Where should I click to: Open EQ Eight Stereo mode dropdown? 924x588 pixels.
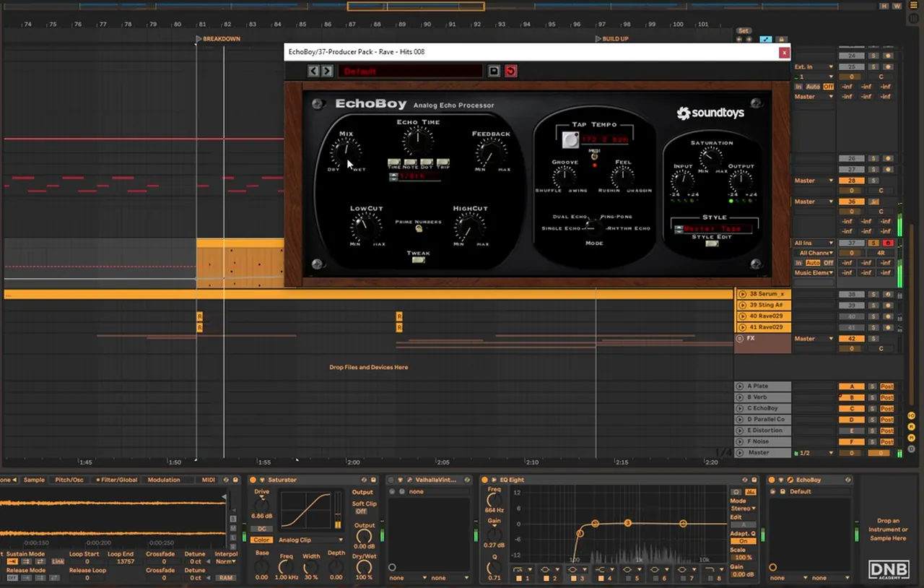(x=742, y=509)
